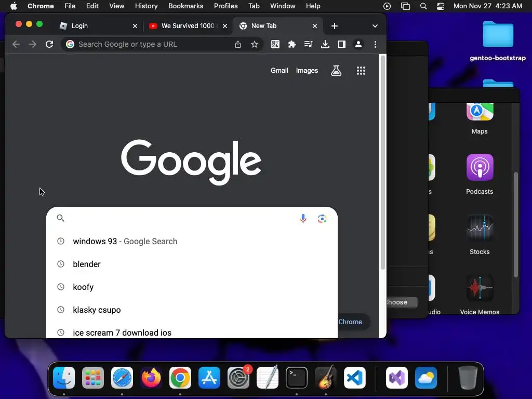The image size is (532, 399).
Task: Launch Visual Studio Code from the Dock
Action: click(x=355, y=378)
